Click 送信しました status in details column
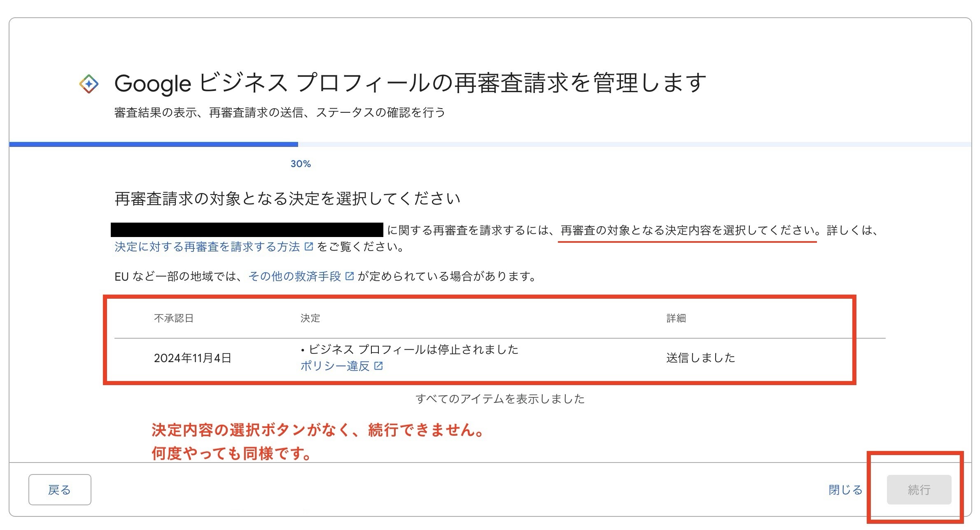Image resolution: width=980 pixels, height=530 pixels. [702, 358]
